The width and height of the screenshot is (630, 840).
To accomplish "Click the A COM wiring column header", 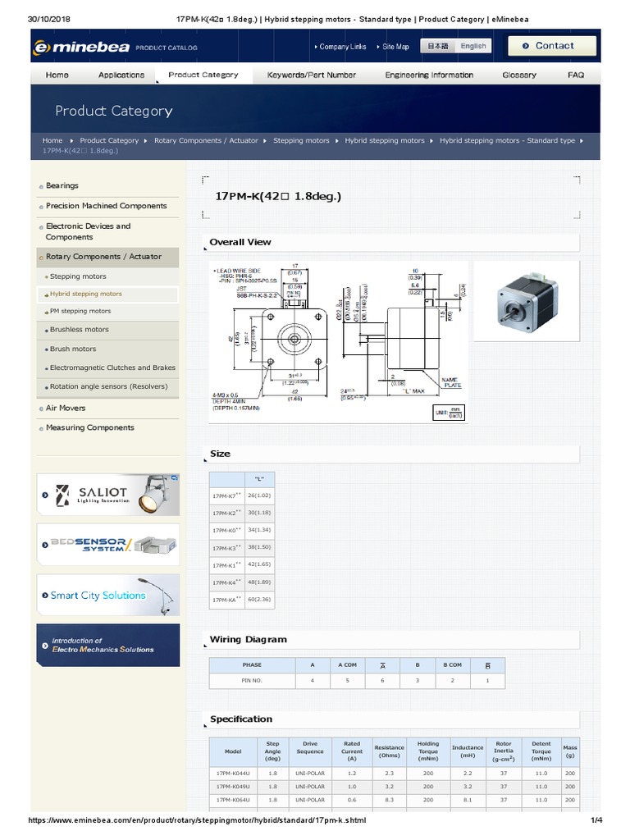I will (x=347, y=664).
